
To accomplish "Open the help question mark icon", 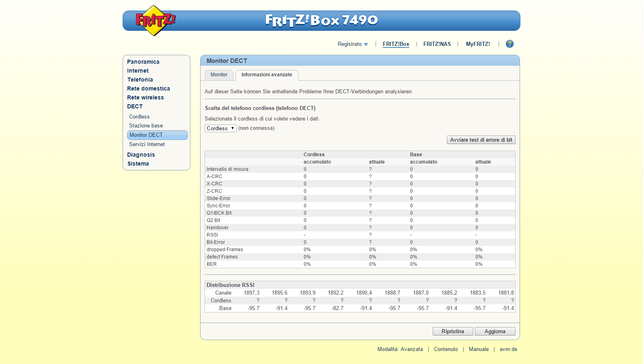I will tap(509, 44).
